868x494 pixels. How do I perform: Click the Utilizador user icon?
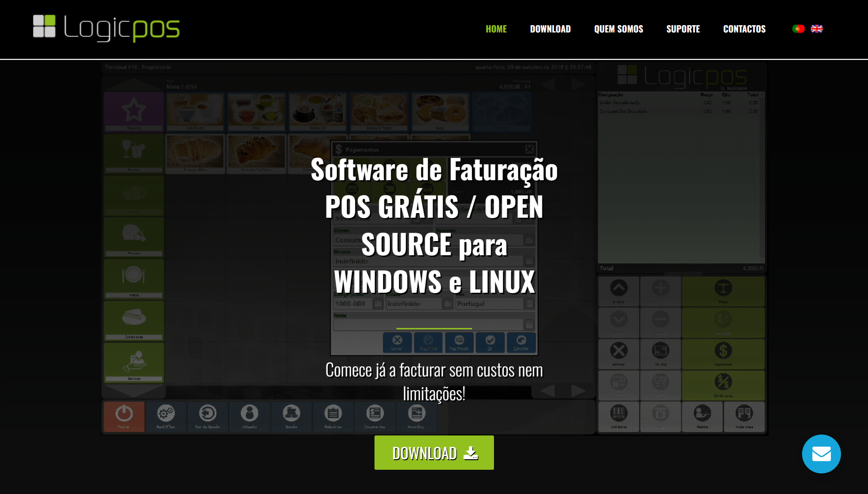(x=250, y=415)
